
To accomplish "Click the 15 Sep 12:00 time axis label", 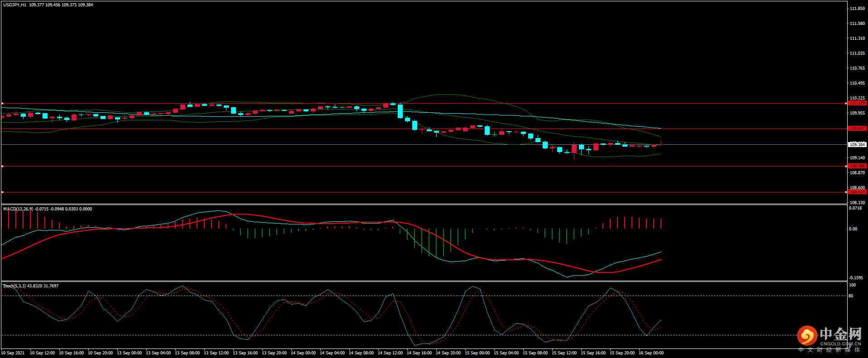I will [x=564, y=353].
